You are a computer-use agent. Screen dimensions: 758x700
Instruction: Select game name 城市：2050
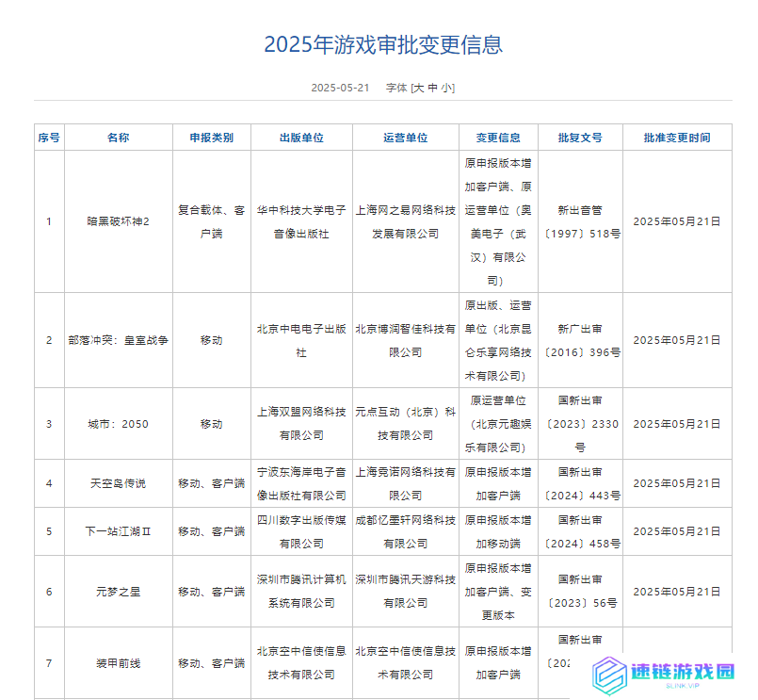pos(119,424)
